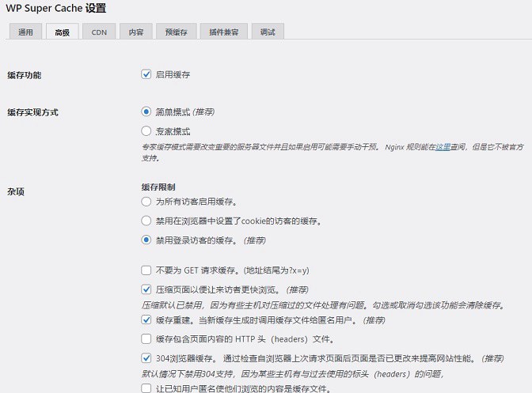Switch to the 内容 tab
Screen dimensions: 532x393
click(136, 32)
